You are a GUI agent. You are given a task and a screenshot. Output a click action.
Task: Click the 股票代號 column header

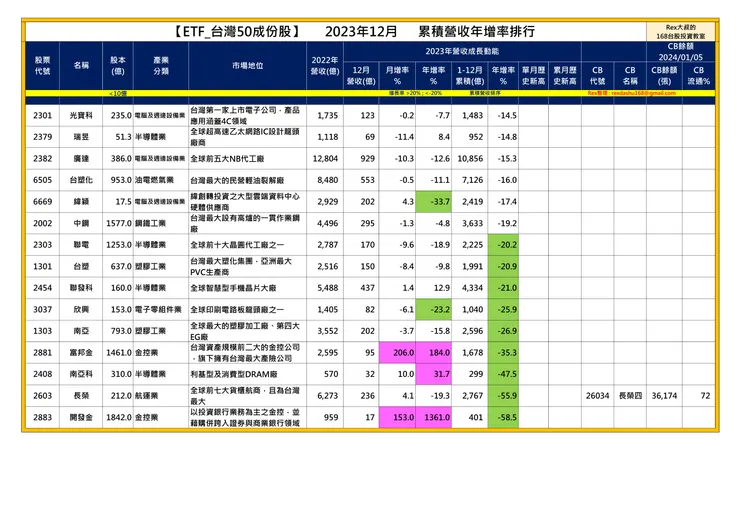click(42, 66)
